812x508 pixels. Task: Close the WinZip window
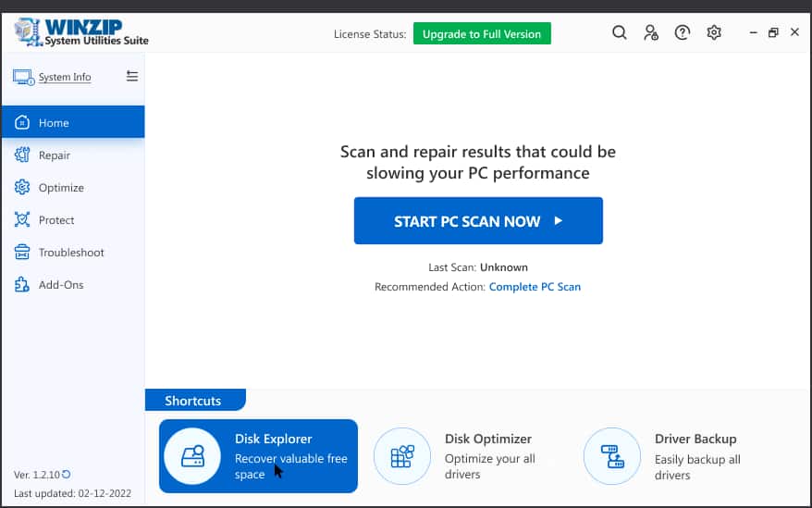pos(795,32)
